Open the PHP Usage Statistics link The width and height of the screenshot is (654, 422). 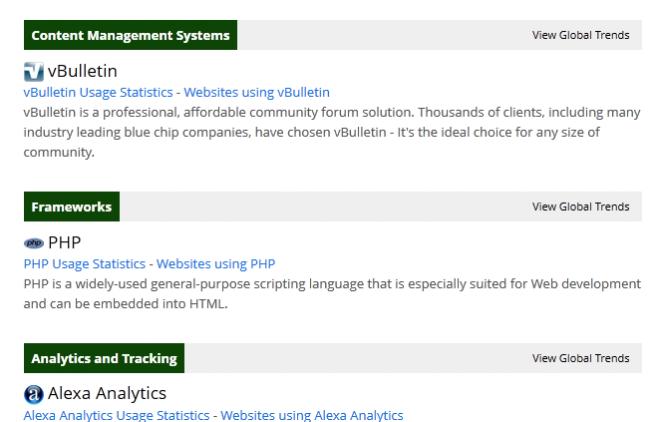click(85, 264)
